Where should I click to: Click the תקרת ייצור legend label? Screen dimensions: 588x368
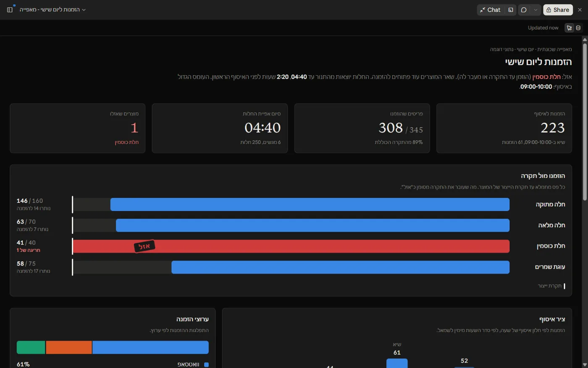coord(549,286)
